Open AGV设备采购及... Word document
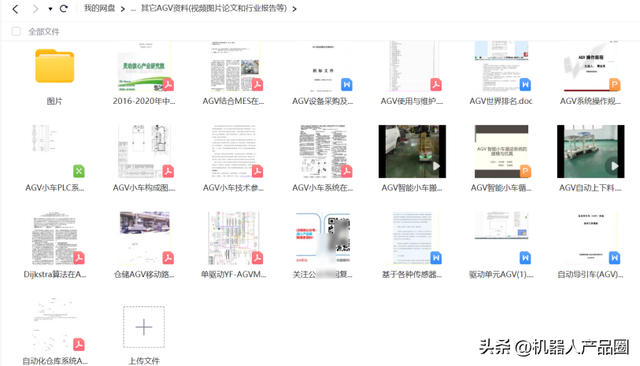 [x=323, y=66]
